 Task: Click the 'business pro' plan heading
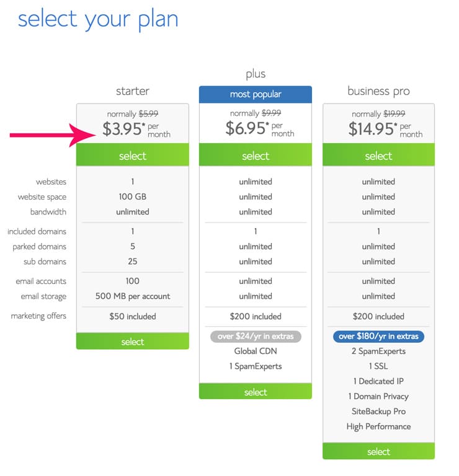click(378, 91)
